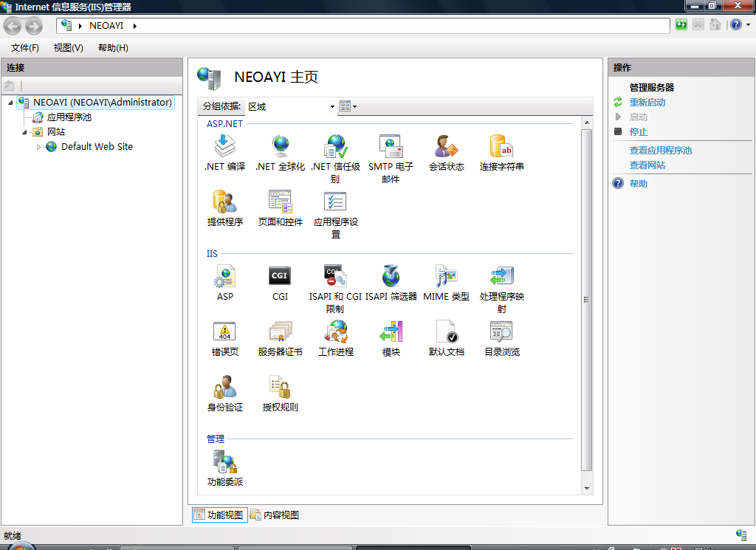Select 应用程序池 in connections tree
The height and width of the screenshot is (550, 756).
pyautogui.click(x=69, y=117)
